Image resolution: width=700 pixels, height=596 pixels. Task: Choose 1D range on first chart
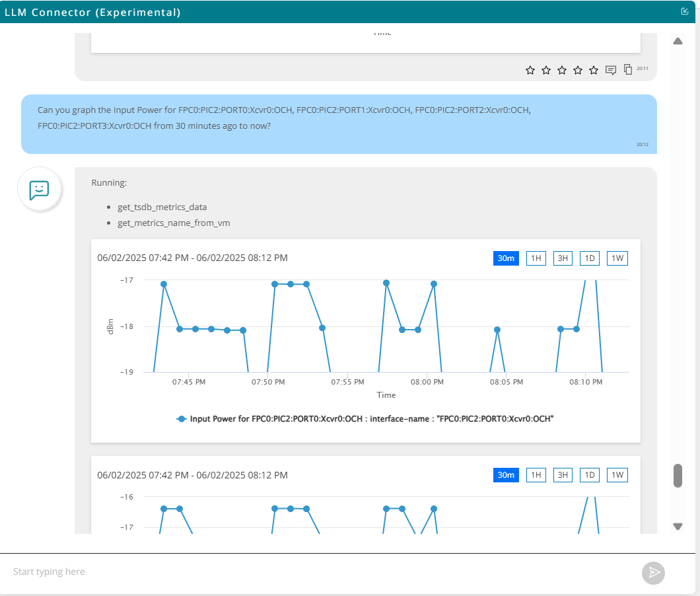(x=590, y=258)
